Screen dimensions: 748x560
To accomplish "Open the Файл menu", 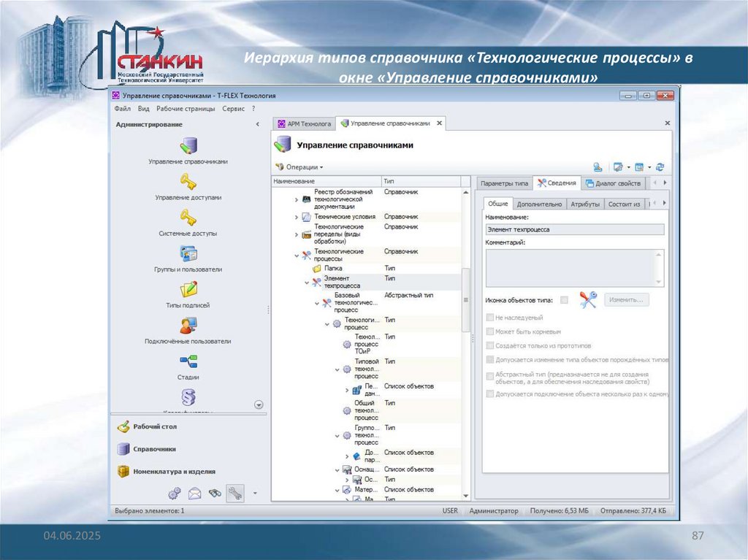I will click(122, 109).
